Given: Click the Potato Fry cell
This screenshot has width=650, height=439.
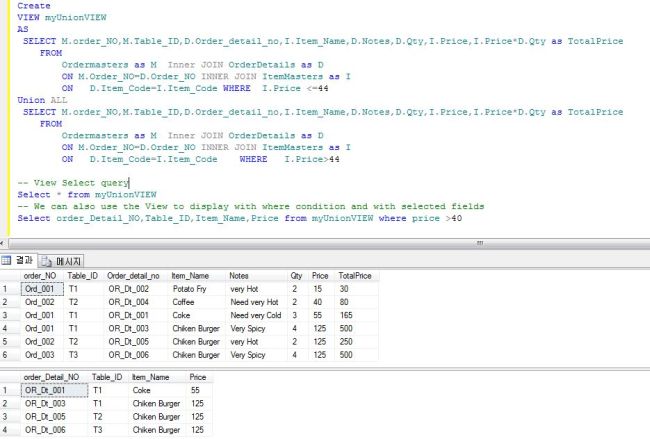Looking at the screenshot, I should (x=196, y=289).
